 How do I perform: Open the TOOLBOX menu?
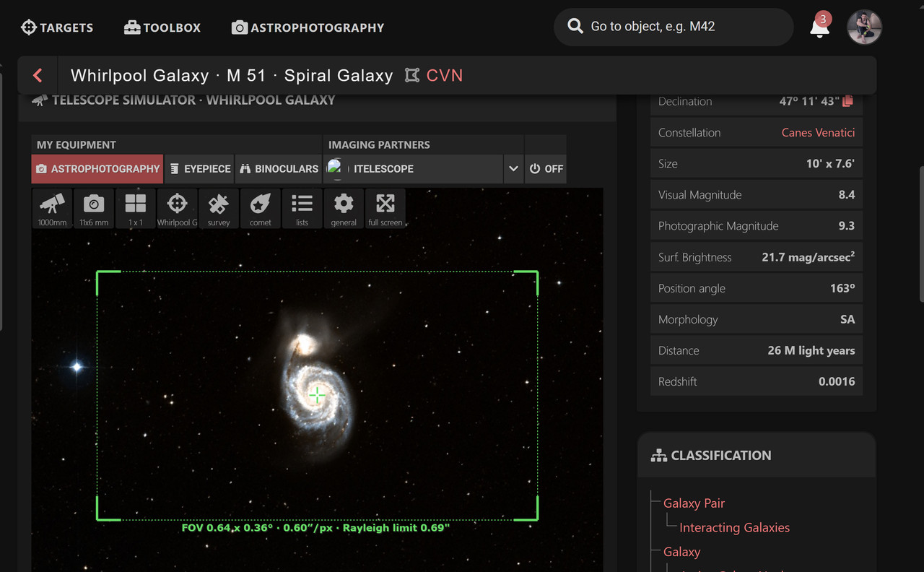162,27
